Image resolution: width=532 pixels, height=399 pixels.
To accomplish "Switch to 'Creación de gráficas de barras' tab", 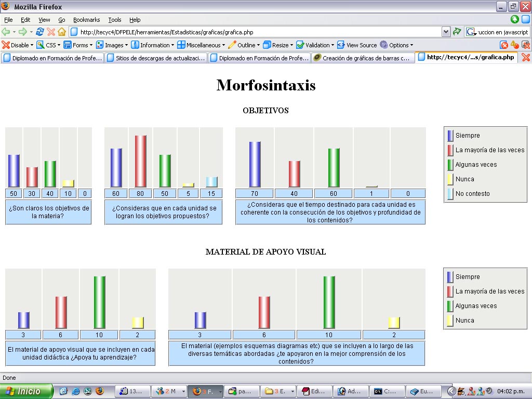I will (x=363, y=58).
